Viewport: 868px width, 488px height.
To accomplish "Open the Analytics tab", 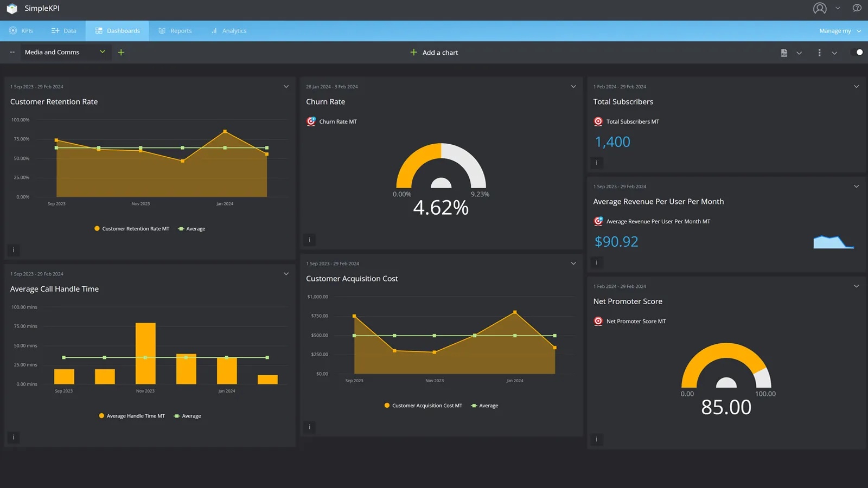I will 228,31.
